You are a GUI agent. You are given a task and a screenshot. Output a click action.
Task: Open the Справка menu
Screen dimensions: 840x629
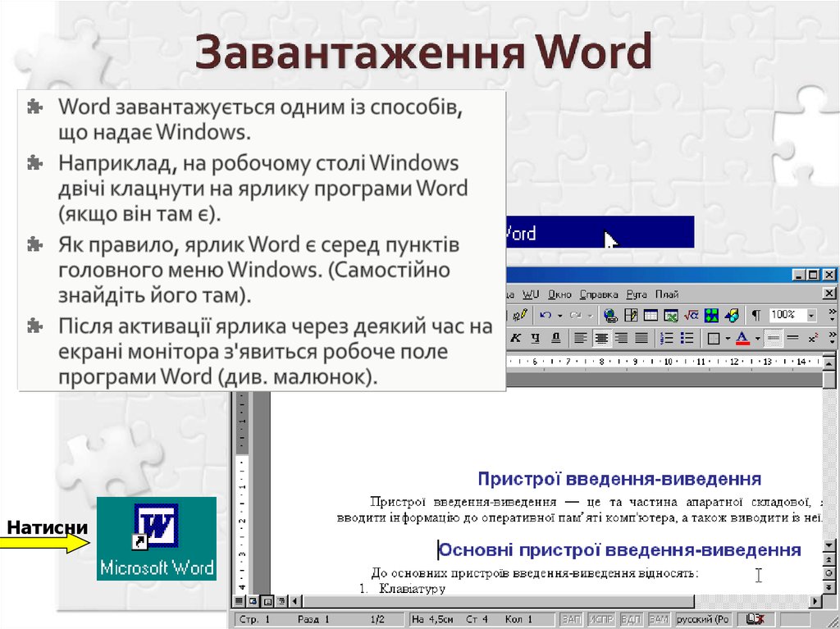pos(599,293)
